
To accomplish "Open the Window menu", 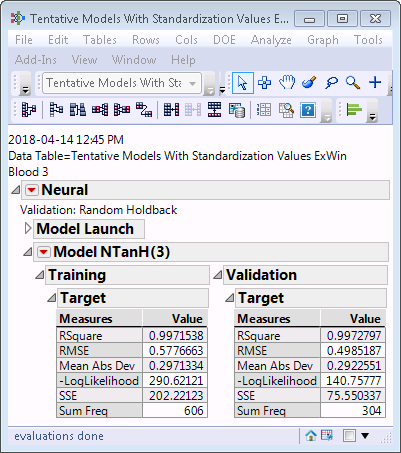I will pos(134,60).
